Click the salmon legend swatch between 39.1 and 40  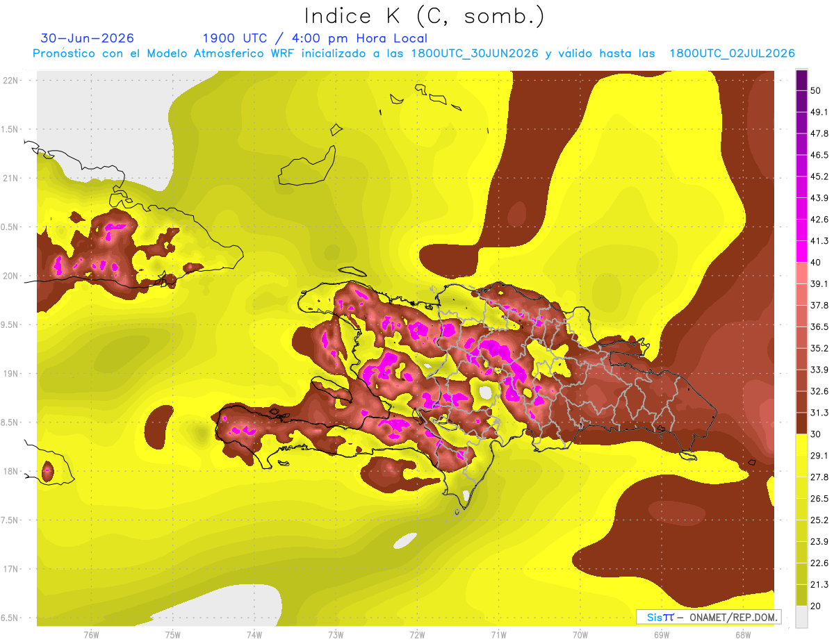(801, 273)
